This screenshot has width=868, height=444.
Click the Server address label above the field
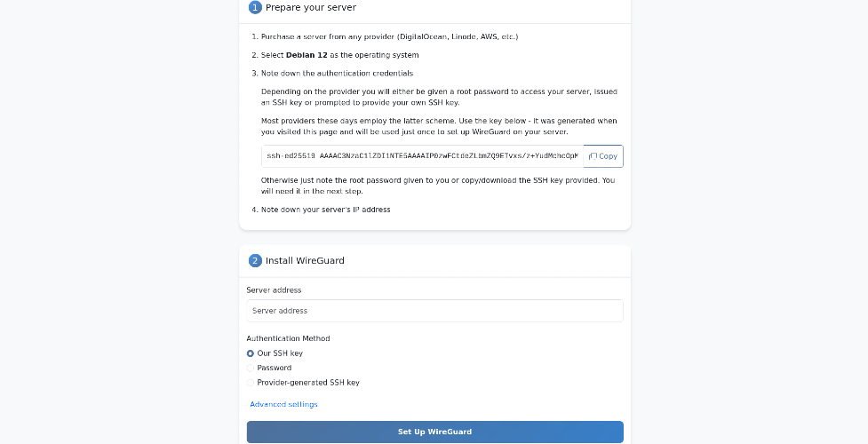coord(274,290)
